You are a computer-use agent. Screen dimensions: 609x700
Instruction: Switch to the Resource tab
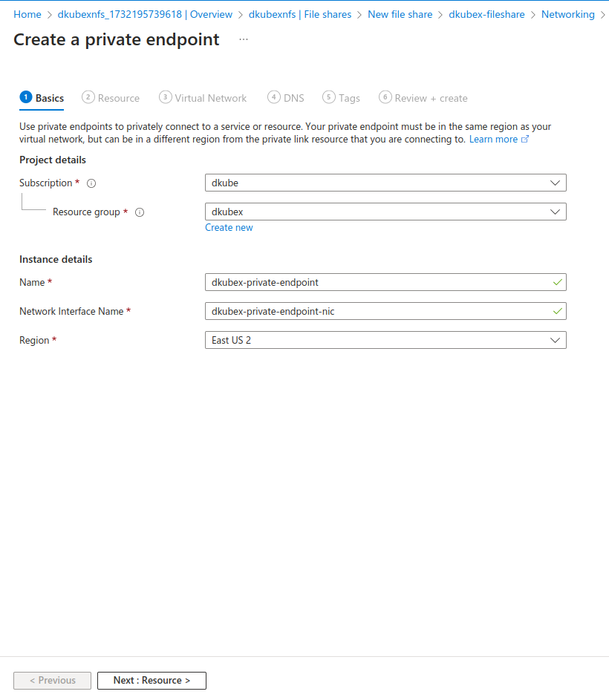111,98
